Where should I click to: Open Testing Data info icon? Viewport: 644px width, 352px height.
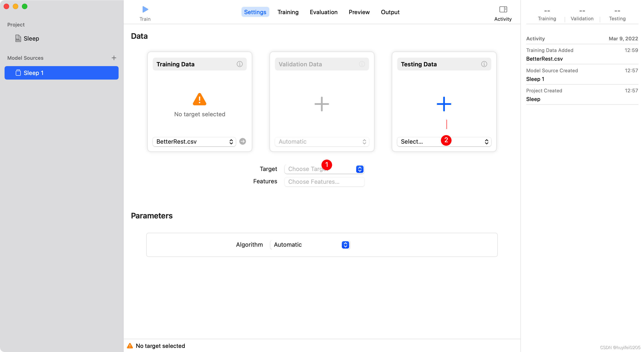[484, 64]
